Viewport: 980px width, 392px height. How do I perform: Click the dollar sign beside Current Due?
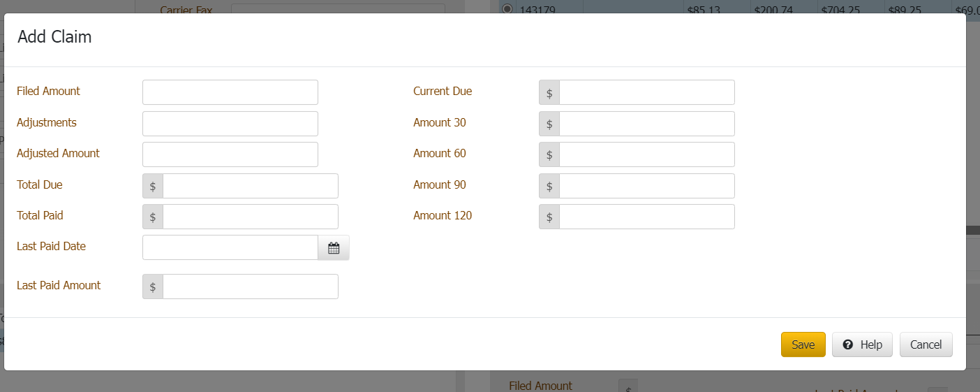coord(549,92)
